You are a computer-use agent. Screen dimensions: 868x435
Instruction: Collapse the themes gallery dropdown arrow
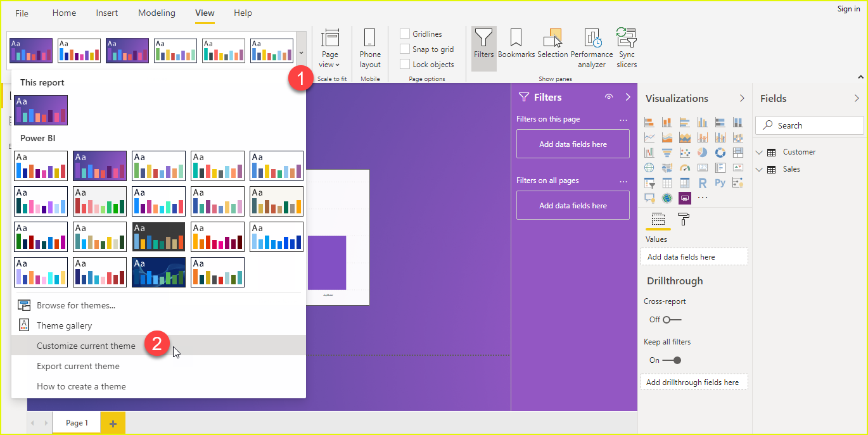tap(302, 53)
